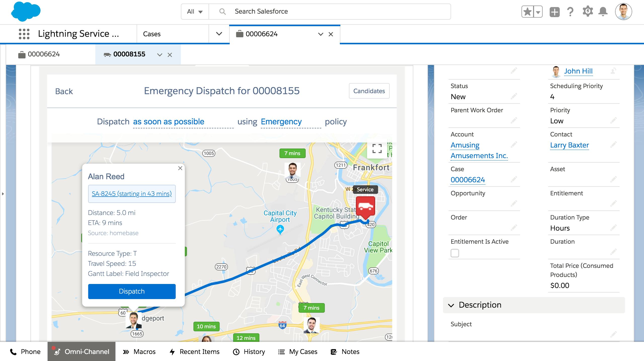Image resolution: width=644 pixels, height=361 pixels.
Task: Edit the Opportunity field pencil icon
Action: pyautogui.click(x=514, y=203)
